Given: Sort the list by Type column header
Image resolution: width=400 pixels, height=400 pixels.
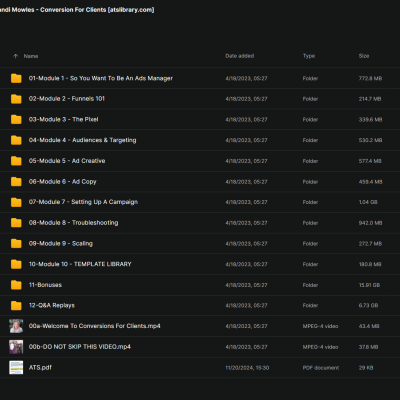Looking at the screenshot, I should point(309,56).
